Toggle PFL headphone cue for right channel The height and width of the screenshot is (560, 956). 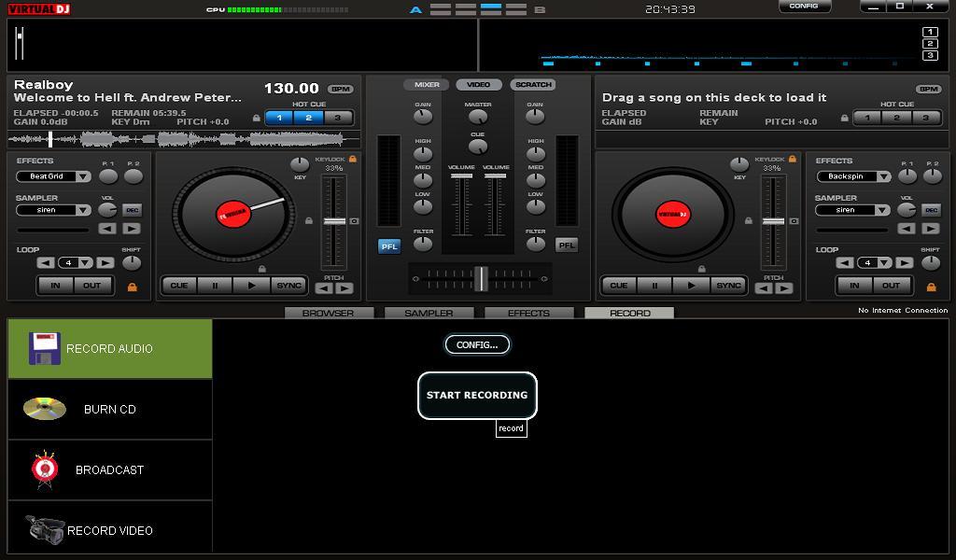click(567, 245)
